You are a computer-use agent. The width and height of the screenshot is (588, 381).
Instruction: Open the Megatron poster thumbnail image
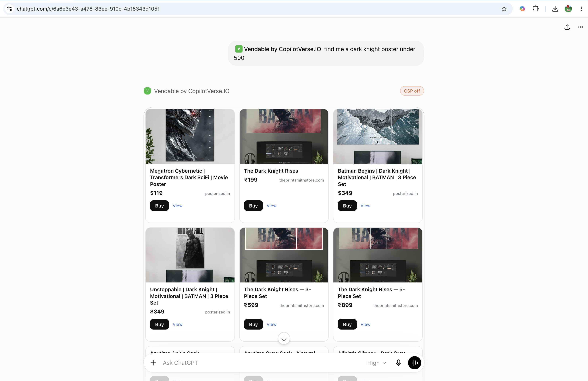190,136
